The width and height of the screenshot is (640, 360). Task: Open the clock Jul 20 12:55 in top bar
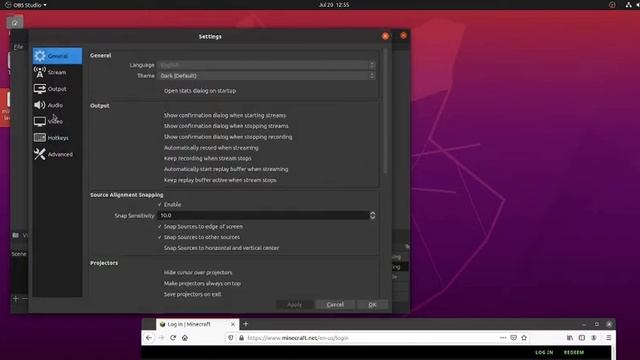point(334,5)
